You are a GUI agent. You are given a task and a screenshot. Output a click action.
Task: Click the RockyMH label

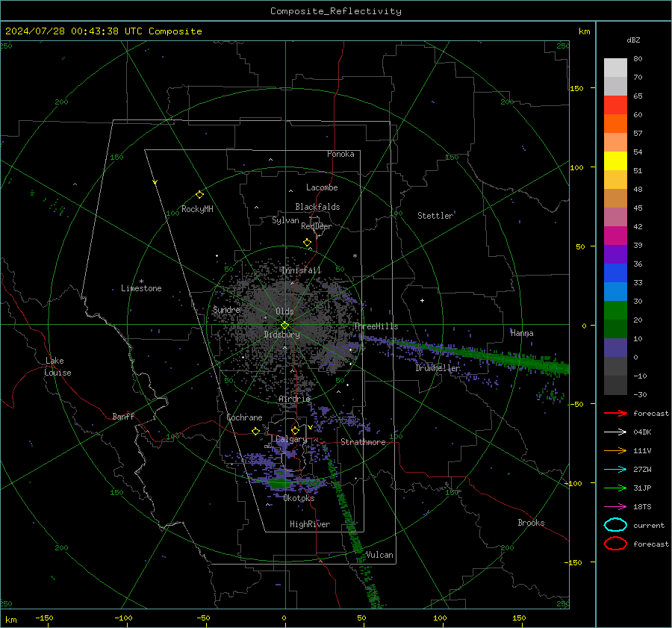tap(197, 209)
